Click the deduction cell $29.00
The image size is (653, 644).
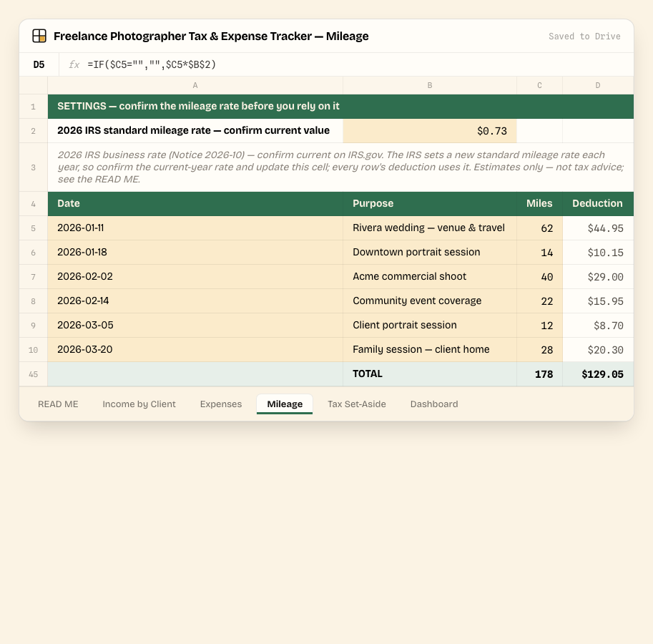click(x=598, y=277)
